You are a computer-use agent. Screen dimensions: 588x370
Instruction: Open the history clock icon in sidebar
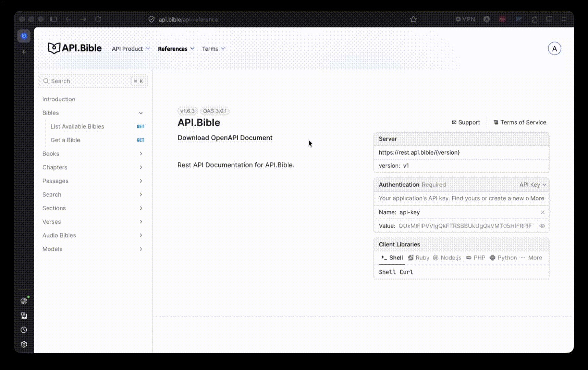tap(24, 330)
